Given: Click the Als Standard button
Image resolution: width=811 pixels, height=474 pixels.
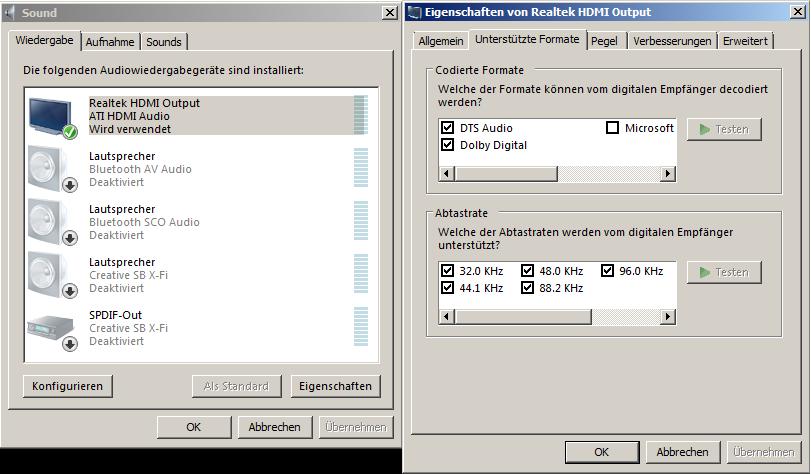Looking at the screenshot, I should click(x=236, y=386).
